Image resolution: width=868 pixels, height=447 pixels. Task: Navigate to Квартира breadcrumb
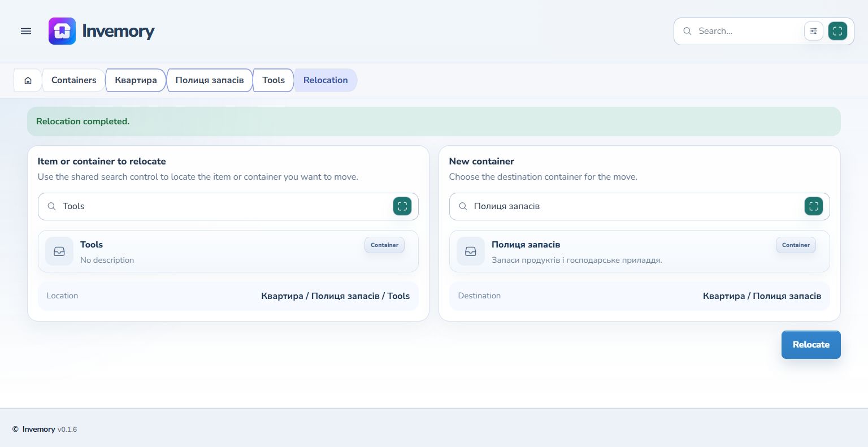tap(136, 80)
